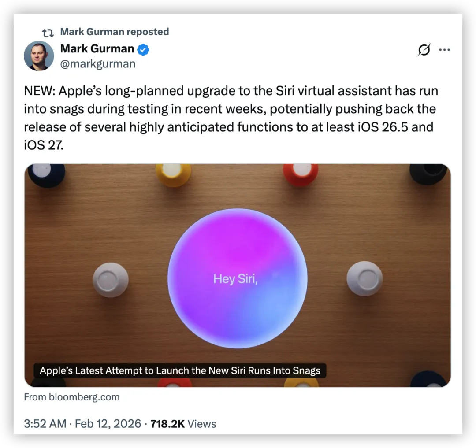Image resolution: width=476 pixels, height=448 pixels.
Task: Click the Grok slashed-circle icon
Action: pos(424,50)
